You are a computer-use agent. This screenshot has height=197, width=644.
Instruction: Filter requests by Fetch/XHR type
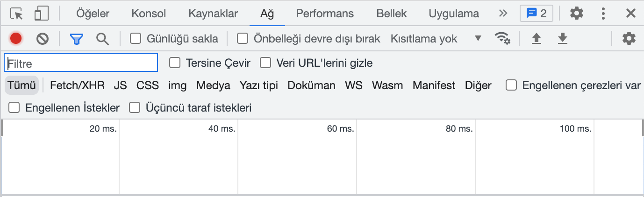coord(77,85)
